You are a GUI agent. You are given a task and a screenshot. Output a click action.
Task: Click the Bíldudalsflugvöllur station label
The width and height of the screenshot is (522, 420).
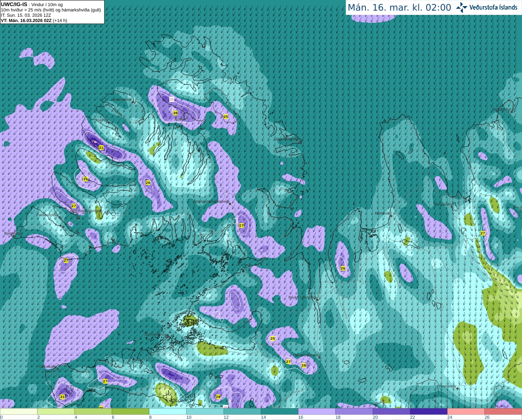click(86, 211)
